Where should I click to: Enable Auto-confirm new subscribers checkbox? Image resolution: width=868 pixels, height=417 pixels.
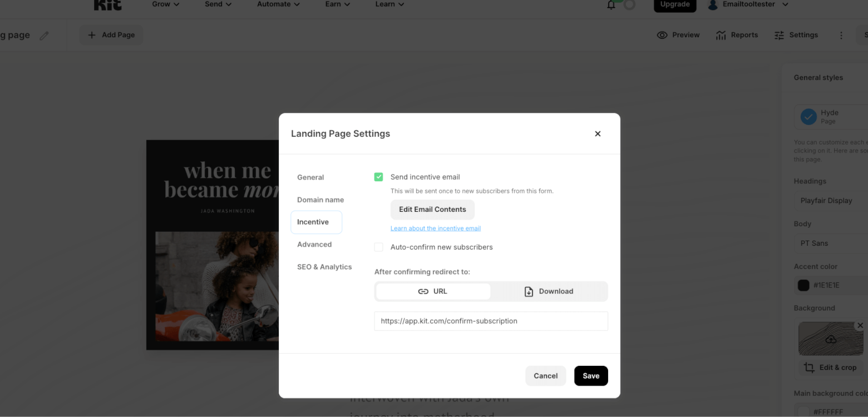[x=379, y=247]
